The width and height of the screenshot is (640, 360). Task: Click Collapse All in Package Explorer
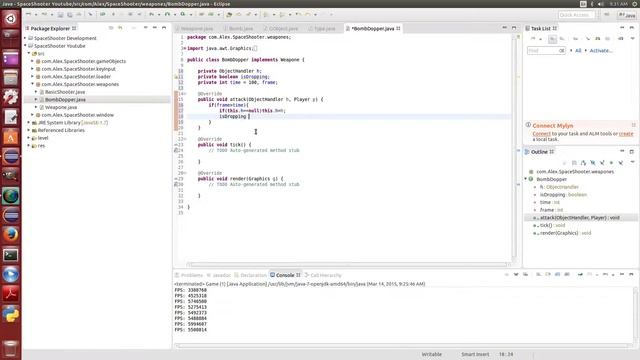(111, 28)
